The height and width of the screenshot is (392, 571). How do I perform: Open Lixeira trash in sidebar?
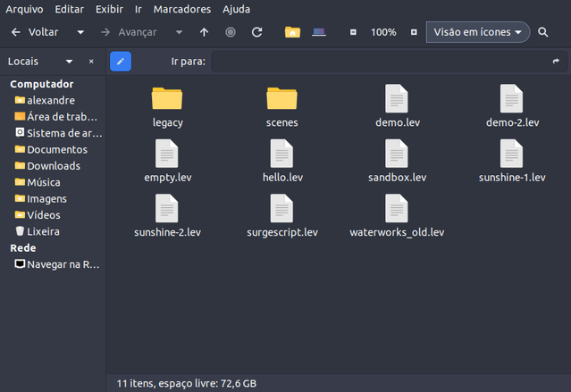pyautogui.click(x=38, y=231)
